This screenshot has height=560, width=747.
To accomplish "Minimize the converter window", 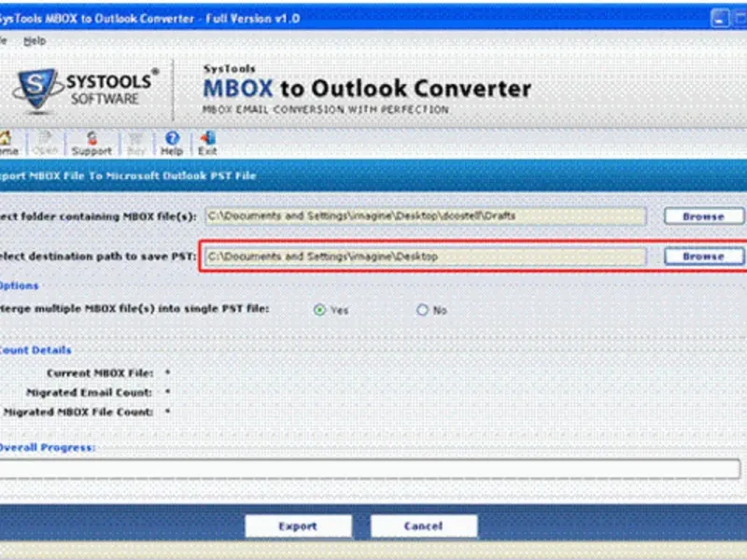I will coord(720,19).
